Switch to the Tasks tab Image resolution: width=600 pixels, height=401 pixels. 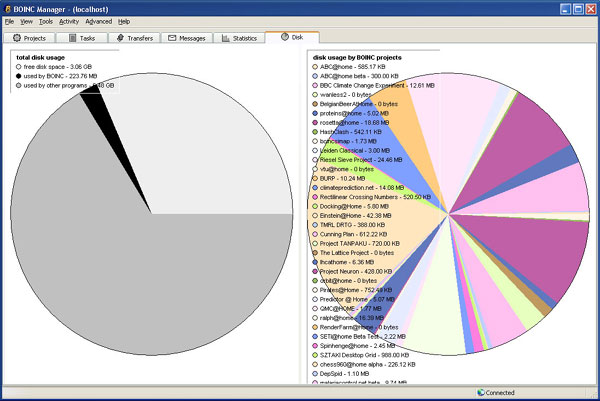click(82, 38)
